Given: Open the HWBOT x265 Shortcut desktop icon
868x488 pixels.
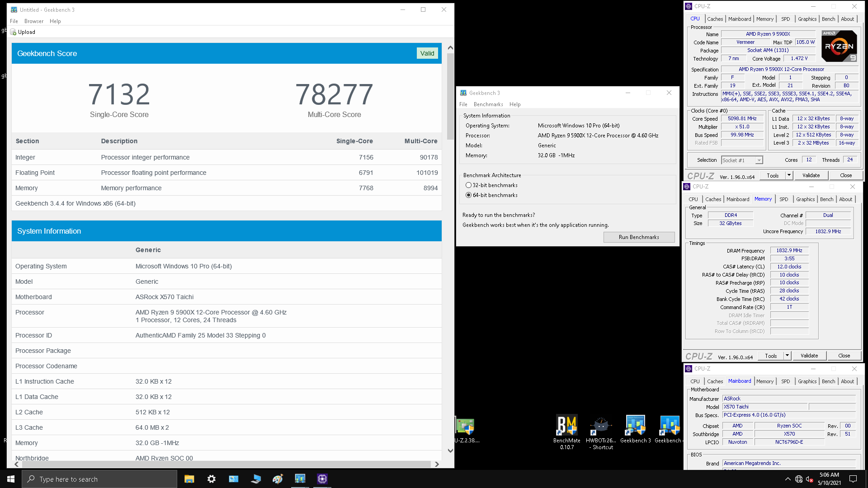Looking at the screenshot, I should point(601,432).
